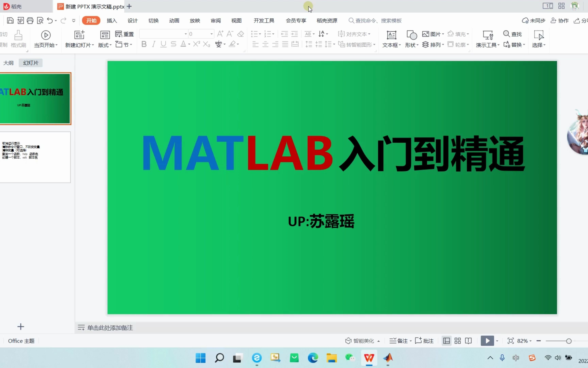Open the Animation (动画) ribbon tab
This screenshot has width=588, height=368.
click(174, 20)
